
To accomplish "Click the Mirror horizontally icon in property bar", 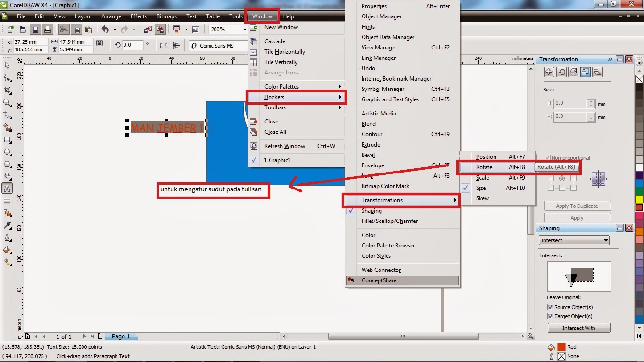I will 164,45.
